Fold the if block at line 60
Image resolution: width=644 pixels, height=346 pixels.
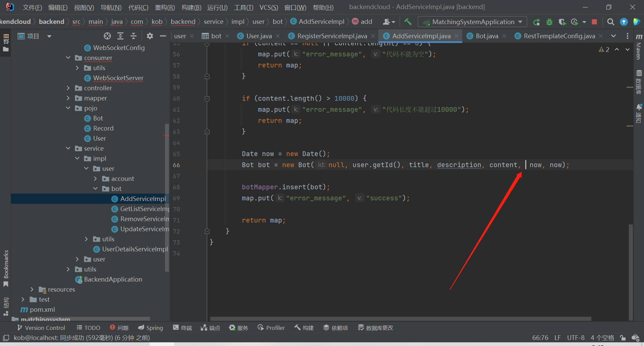click(207, 98)
